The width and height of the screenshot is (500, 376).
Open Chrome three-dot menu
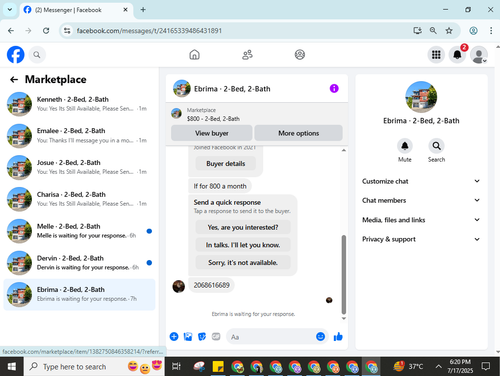click(x=491, y=31)
